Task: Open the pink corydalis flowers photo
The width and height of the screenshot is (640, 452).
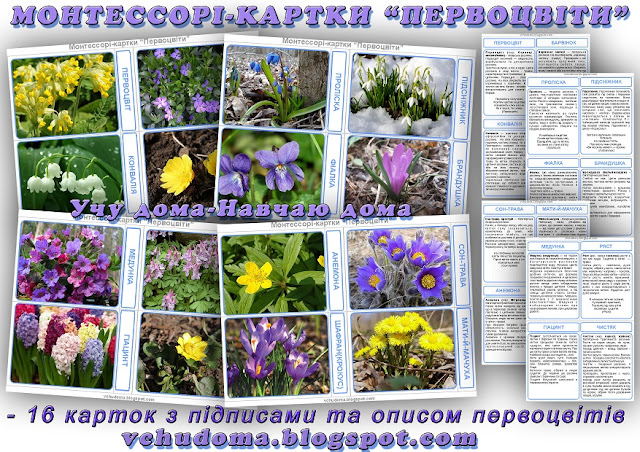Action: pyautogui.click(x=182, y=271)
